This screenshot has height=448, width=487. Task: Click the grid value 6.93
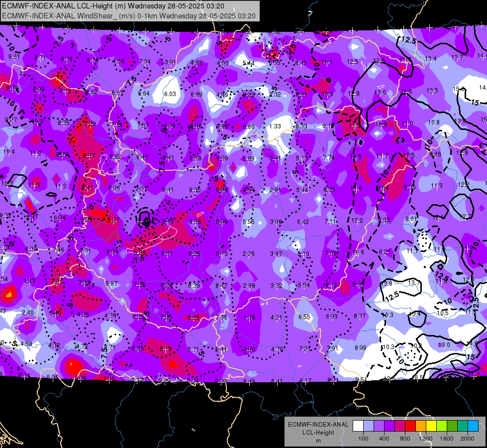[332, 317]
